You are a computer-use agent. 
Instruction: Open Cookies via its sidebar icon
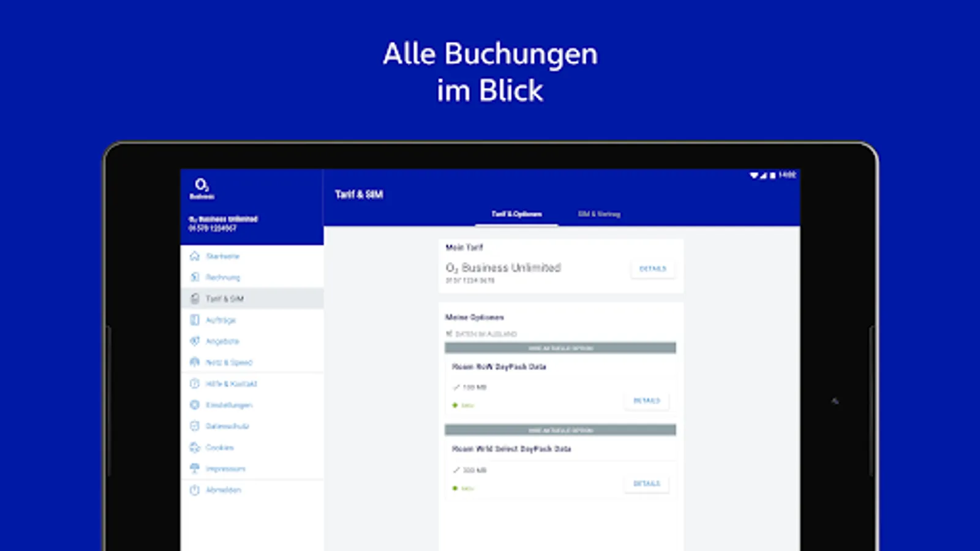coord(195,448)
